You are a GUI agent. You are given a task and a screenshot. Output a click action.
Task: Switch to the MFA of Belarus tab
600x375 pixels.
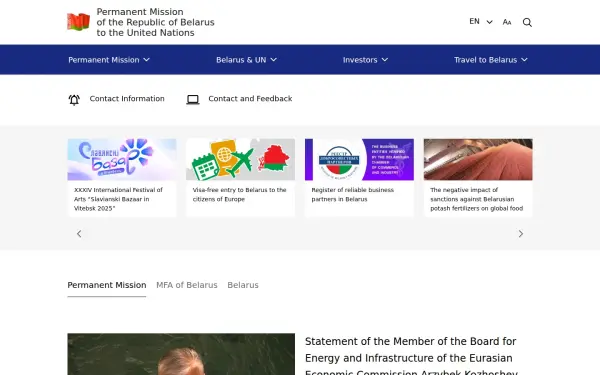point(187,285)
